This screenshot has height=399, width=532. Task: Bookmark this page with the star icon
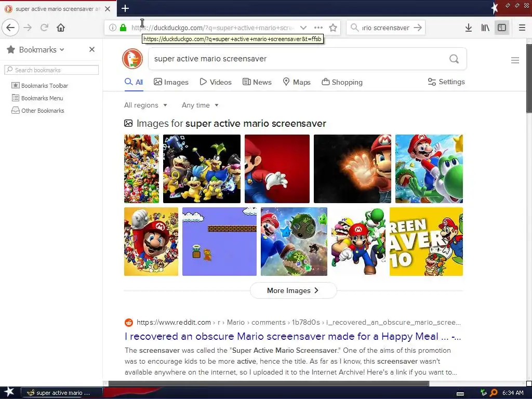tap(333, 28)
